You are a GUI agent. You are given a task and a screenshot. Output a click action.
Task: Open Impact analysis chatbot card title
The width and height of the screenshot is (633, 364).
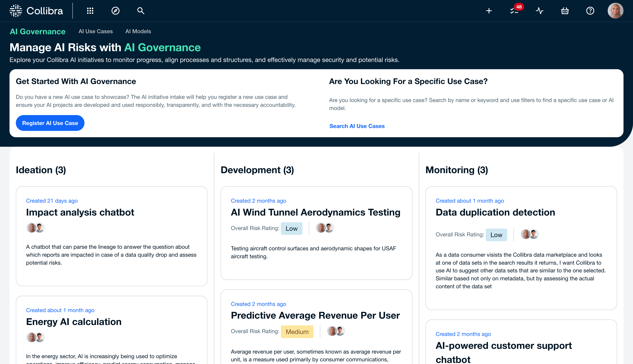pos(80,212)
